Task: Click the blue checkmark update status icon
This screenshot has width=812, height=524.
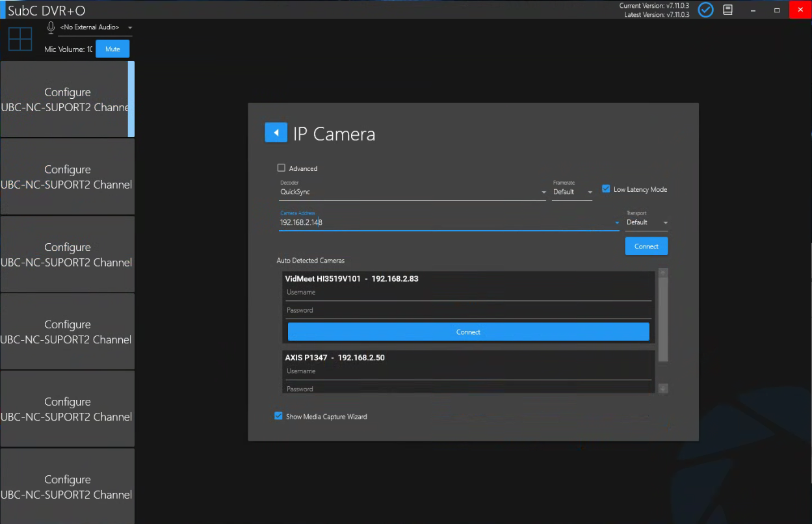Action: coord(705,10)
